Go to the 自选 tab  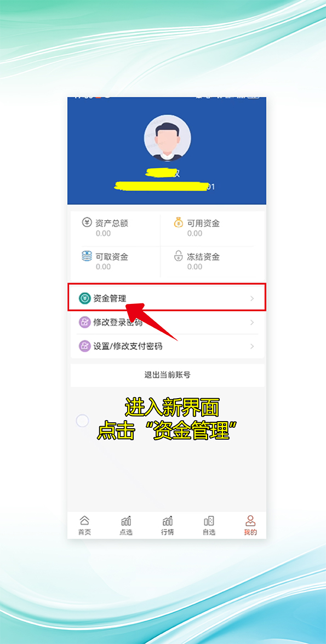[x=209, y=526]
